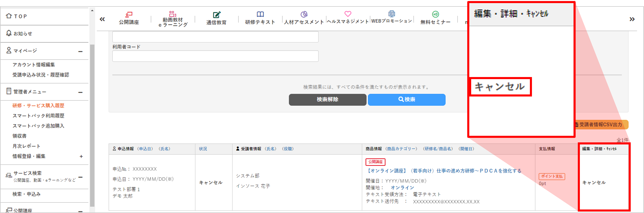
Task: Open the 公開講座 category icon
Action: 129,14
